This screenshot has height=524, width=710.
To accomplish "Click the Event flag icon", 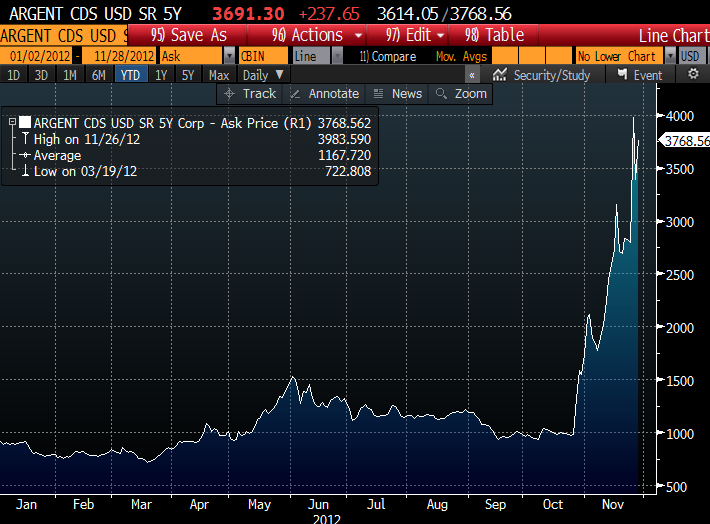I will [623, 74].
